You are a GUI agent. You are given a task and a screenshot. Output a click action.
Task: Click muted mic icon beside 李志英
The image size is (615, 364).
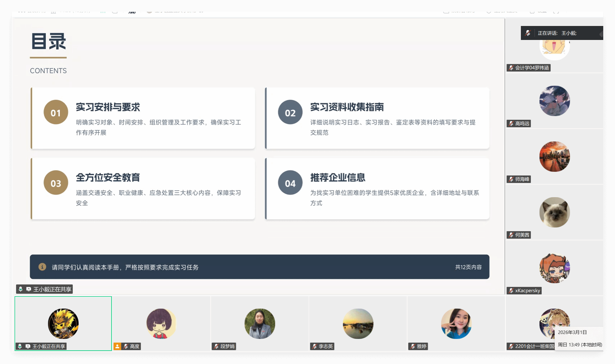(314, 346)
